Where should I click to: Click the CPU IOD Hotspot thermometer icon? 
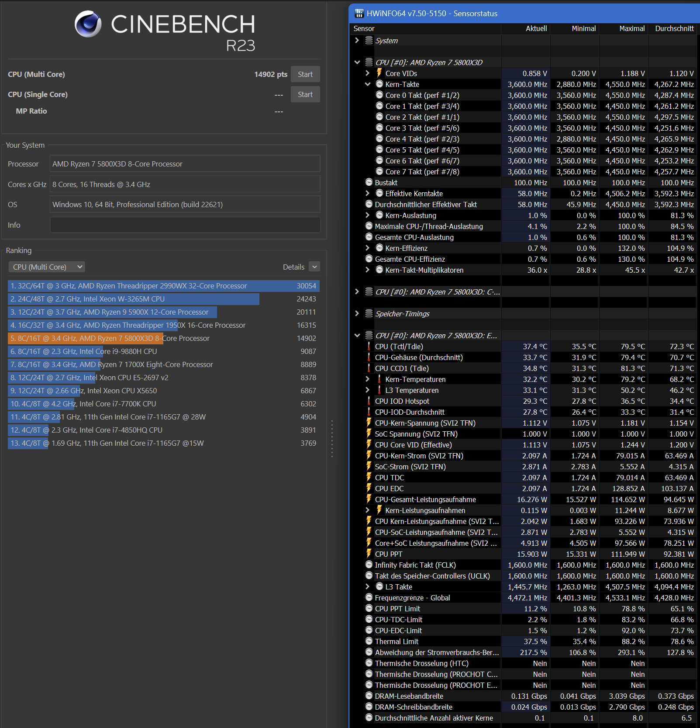click(x=369, y=401)
